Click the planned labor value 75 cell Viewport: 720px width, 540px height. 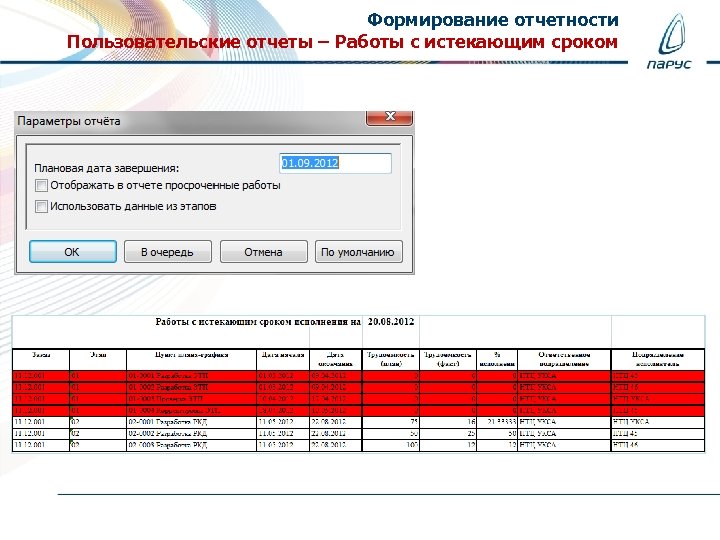(391, 422)
